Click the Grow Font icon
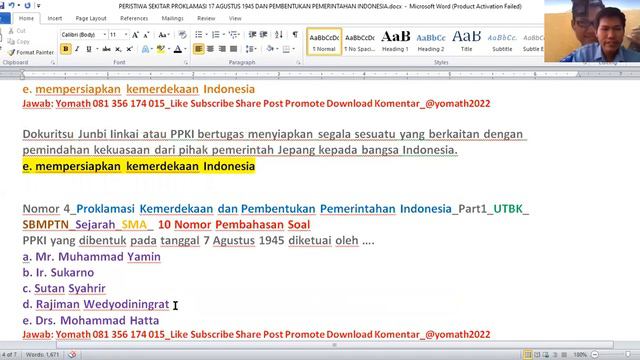 tap(135, 35)
